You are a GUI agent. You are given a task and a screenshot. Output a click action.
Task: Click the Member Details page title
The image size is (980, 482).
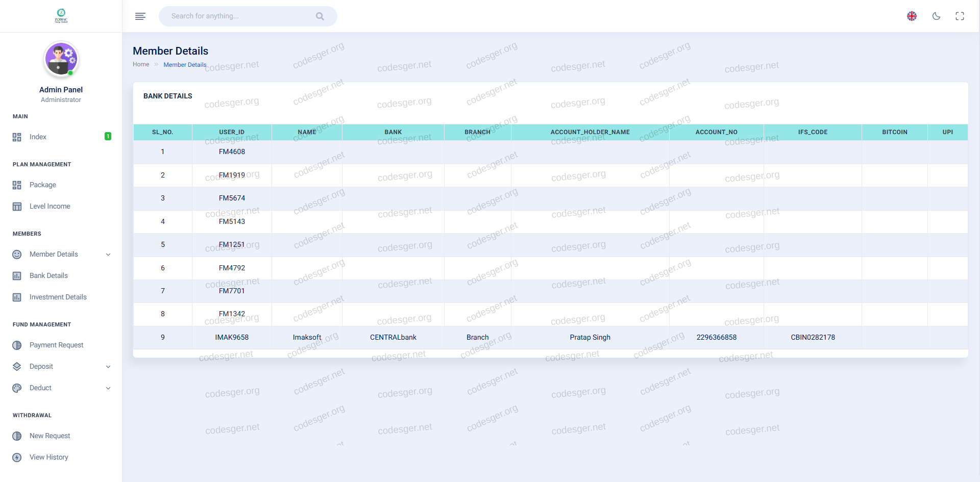click(x=170, y=51)
